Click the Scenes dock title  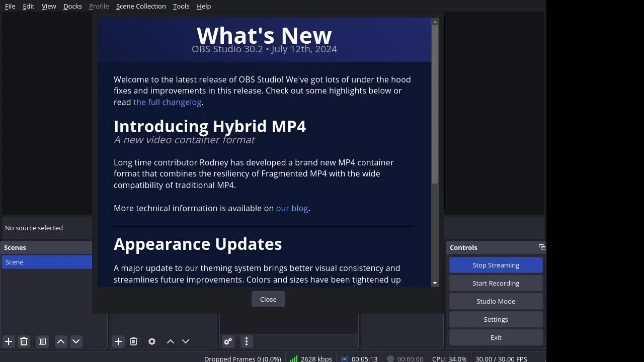tap(15, 247)
